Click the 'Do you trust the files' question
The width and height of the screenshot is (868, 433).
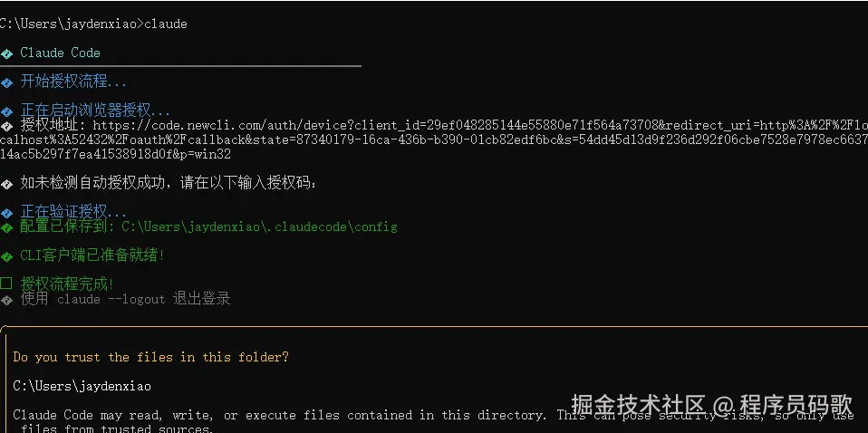click(150, 357)
